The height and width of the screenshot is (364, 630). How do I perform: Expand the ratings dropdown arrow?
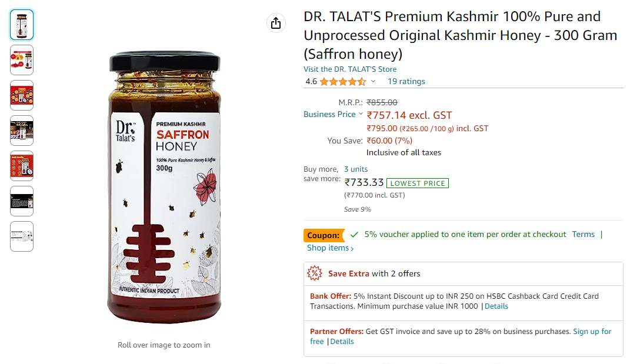click(373, 82)
